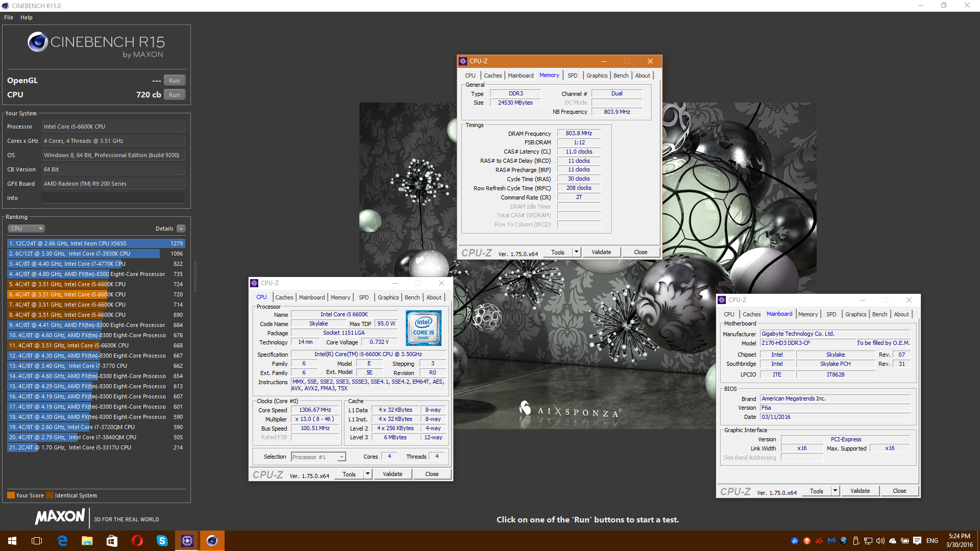
Task: Open File Explorer from the taskbar
Action: coord(87,541)
